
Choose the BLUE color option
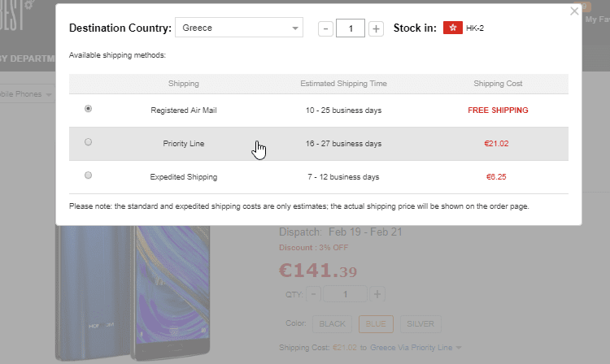[376, 323]
